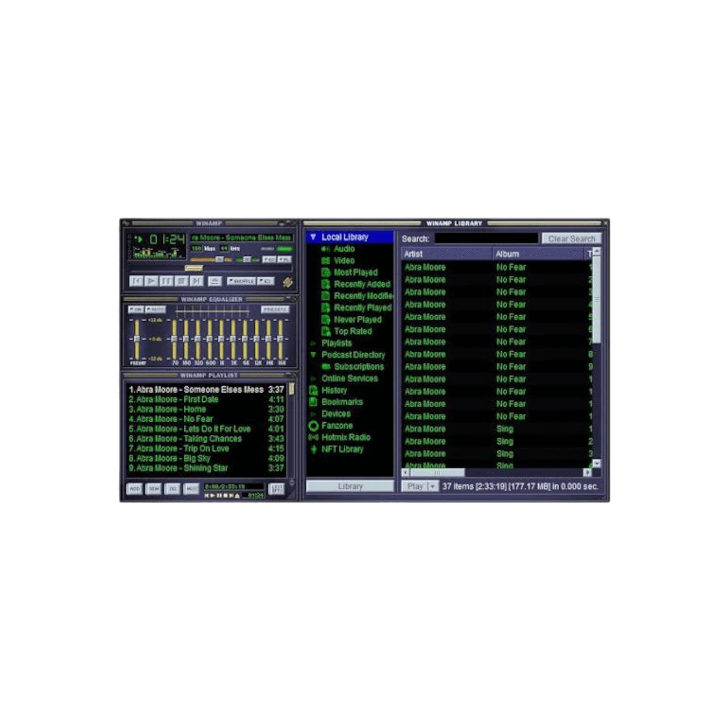Click the playlist REM remove button
The height and width of the screenshot is (728, 728).
[x=154, y=489]
